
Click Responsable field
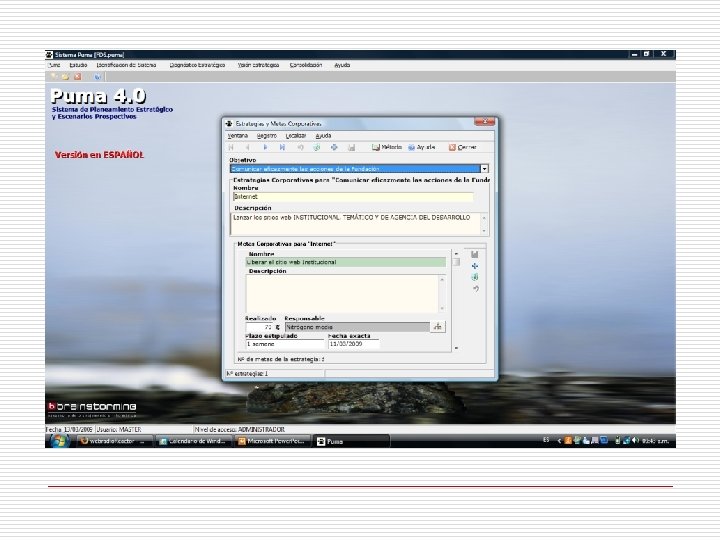point(357,327)
